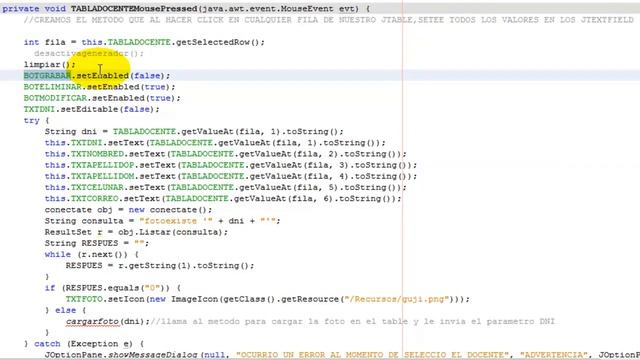Click the if (RESPUES.equals("0")) condition
This screenshot has height=360, width=640.
(113, 288)
